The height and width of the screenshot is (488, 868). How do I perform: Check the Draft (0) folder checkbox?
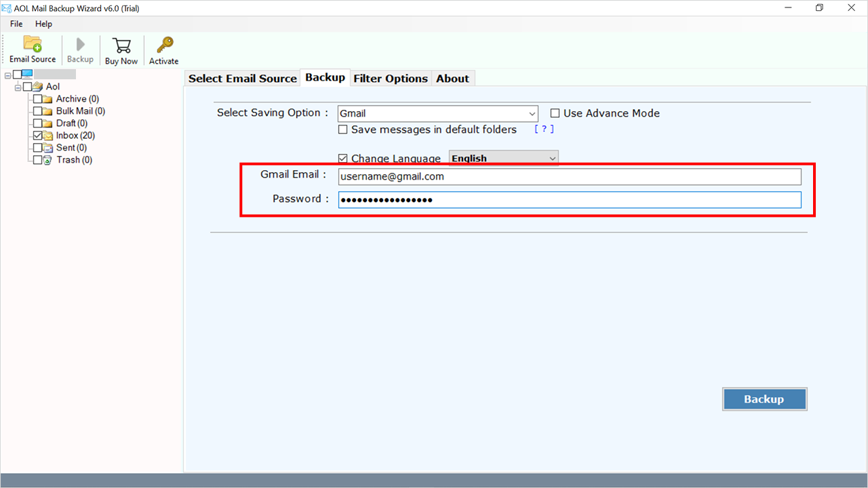coord(37,123)
